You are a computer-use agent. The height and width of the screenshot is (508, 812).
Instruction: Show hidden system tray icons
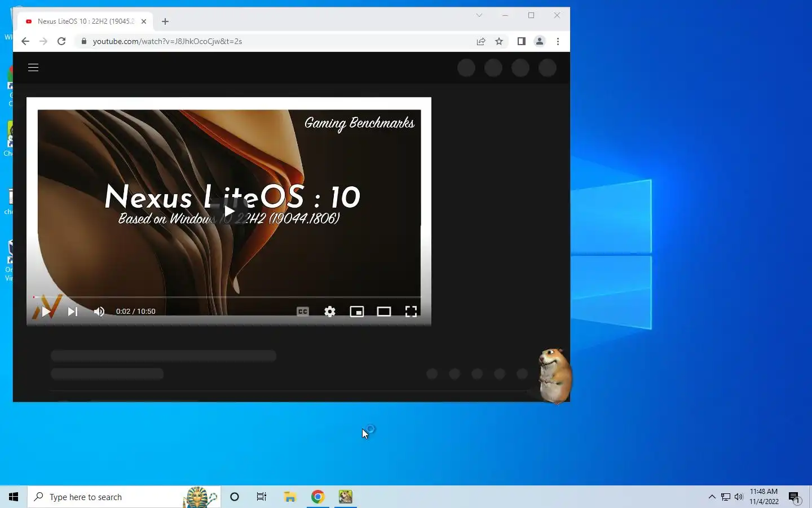712,497
